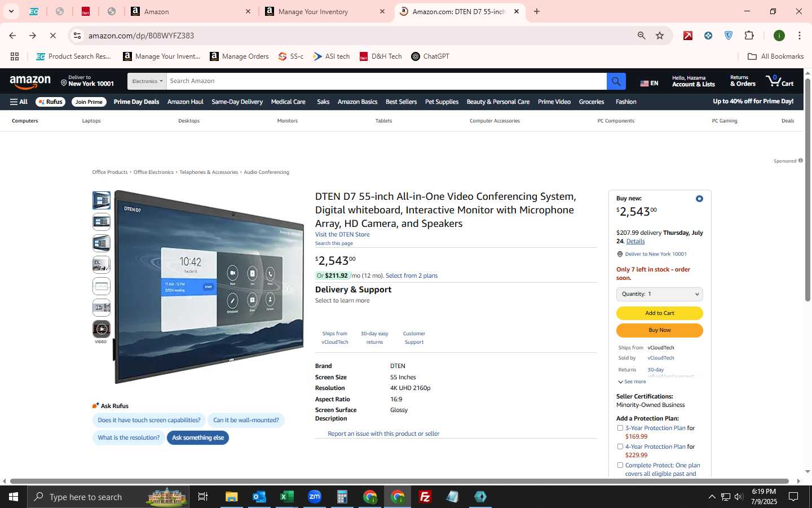Check the Complete Protect plan box
The height and width of the screenshot is (508, 812).
point(620,465)
